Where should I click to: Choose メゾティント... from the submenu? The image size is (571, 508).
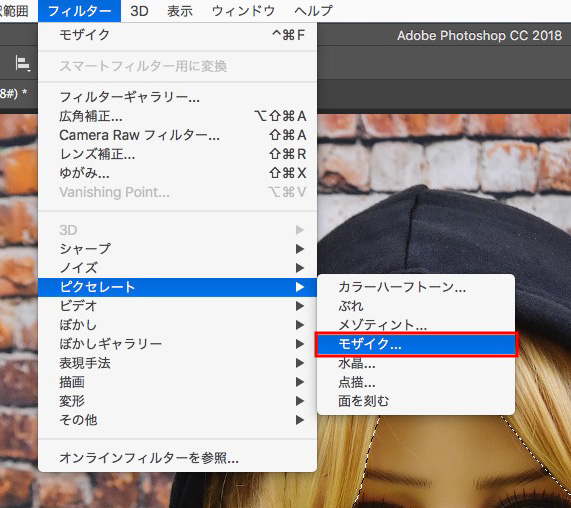point(416,325)
